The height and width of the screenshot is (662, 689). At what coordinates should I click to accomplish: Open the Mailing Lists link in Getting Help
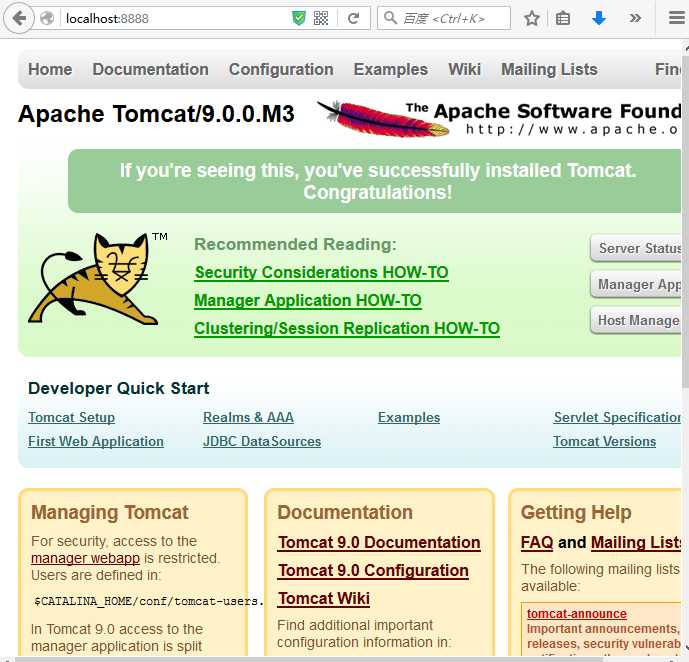point(636,543)
